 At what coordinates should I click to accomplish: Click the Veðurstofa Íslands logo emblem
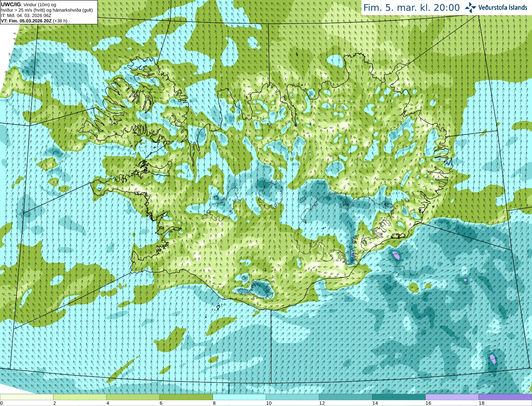pyautogui.click(x=470, y=7)
